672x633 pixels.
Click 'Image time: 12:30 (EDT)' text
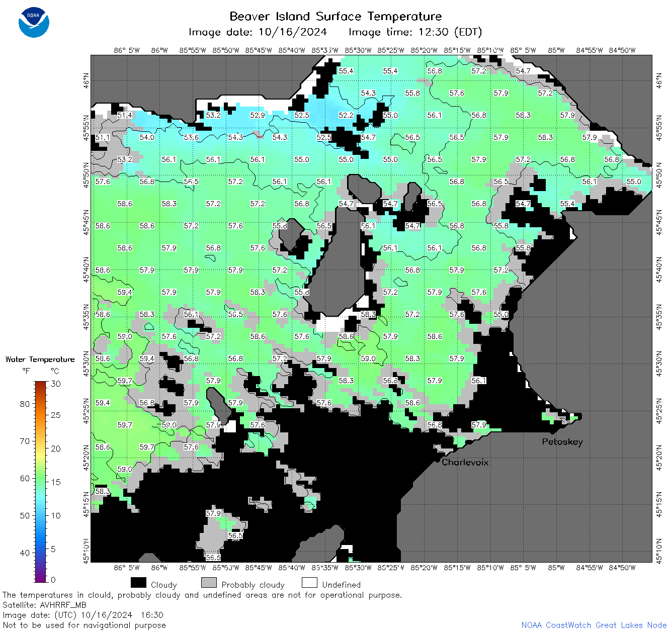pos(415,32)
